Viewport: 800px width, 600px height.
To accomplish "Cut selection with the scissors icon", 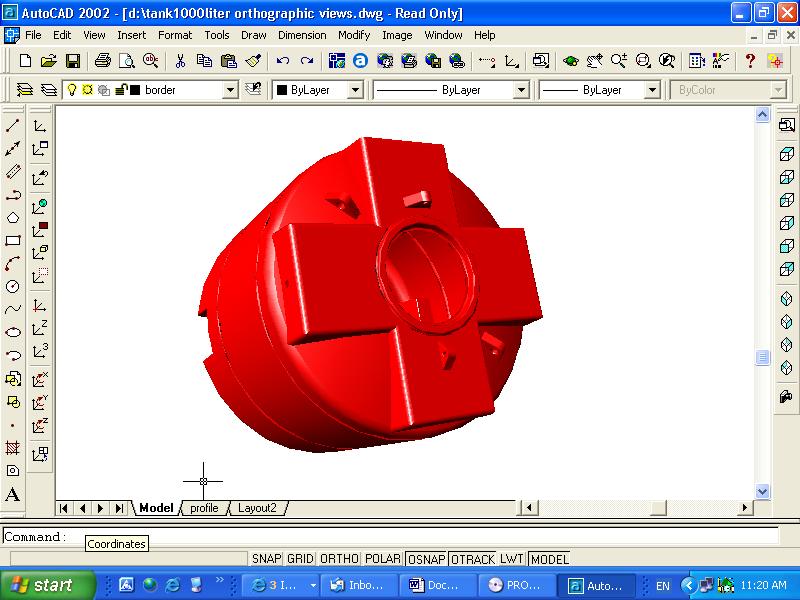I will (x=180, y=61).
